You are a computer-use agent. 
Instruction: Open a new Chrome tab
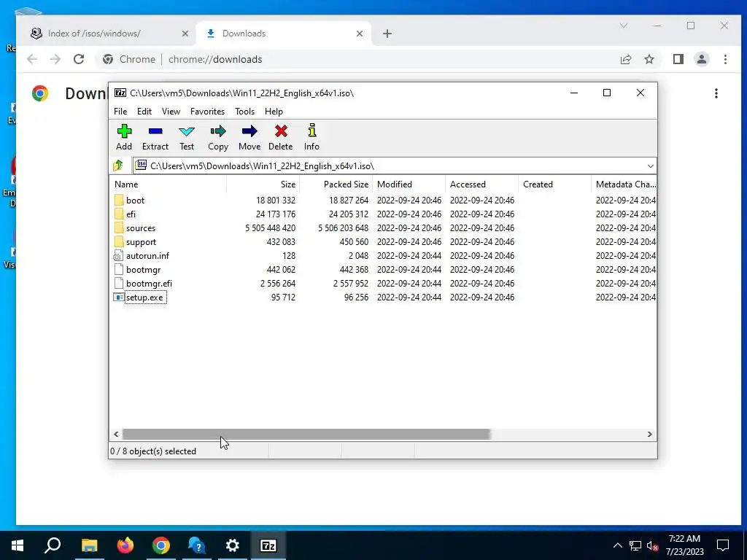click(387, 34)
